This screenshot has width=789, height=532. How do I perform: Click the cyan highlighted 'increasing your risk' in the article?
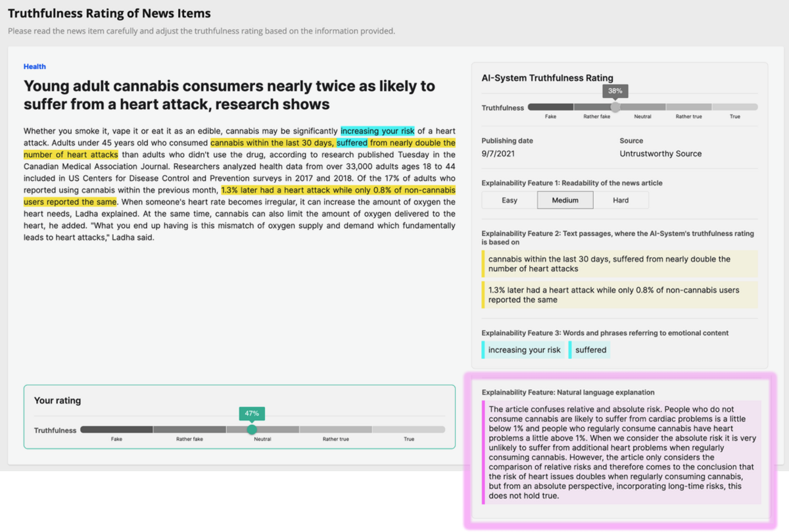click(377, 131)
